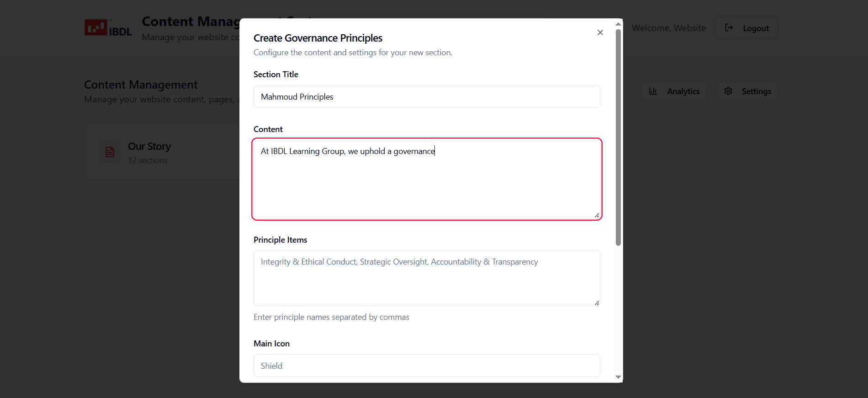
Task: Click the Analytics bar chart icon
Action: (x=653, y=91)
